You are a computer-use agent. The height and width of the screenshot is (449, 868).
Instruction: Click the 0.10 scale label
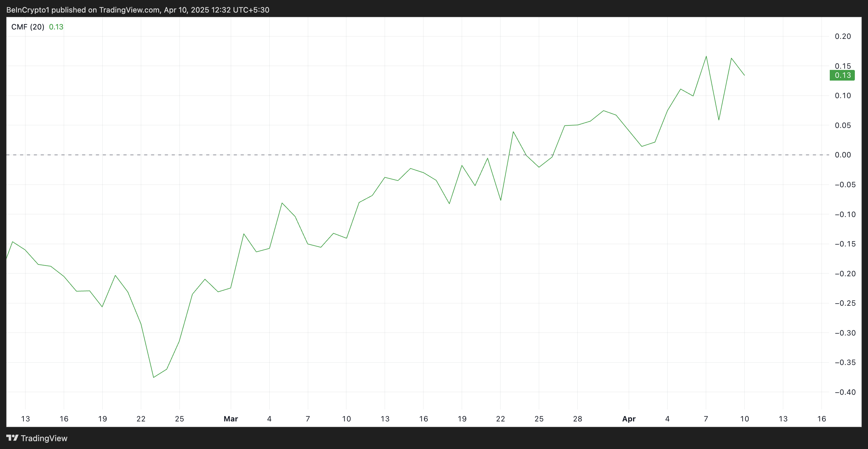click(842, 96)
